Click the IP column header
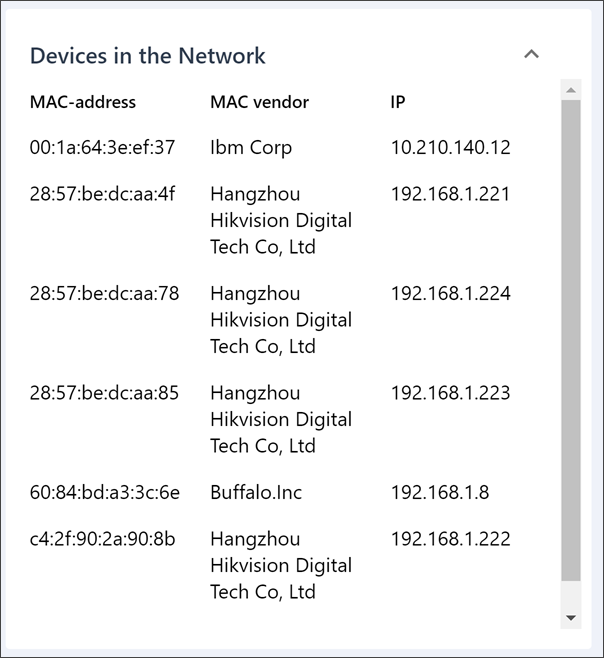Screen dimensions: 604x658 398,102
